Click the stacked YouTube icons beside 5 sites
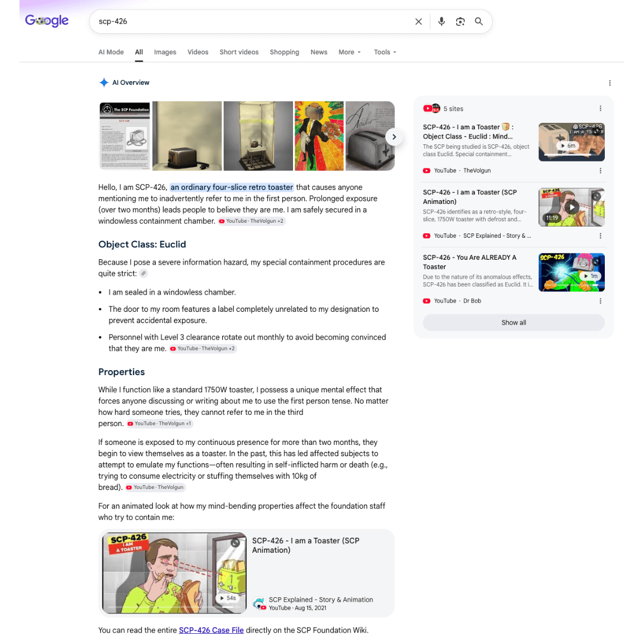Screen dimensions: 644x644 click(x=431, y=108)
